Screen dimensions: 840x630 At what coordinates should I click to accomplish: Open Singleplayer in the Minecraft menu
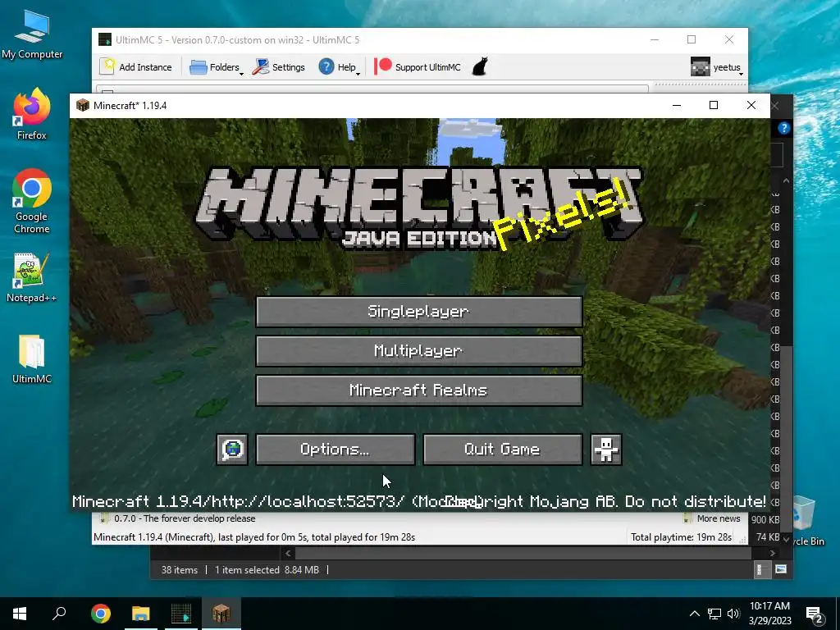pos(419,312)
